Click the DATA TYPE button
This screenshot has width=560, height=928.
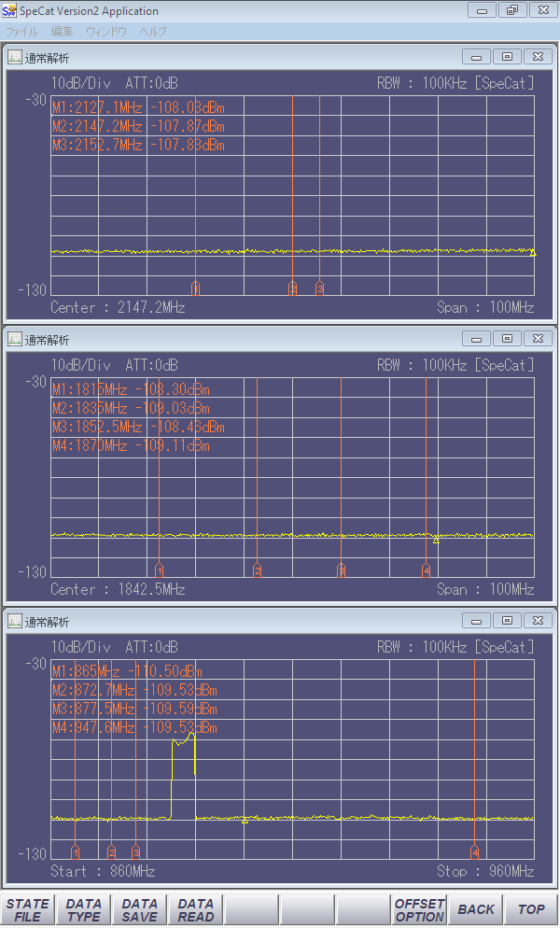[83, 910]
